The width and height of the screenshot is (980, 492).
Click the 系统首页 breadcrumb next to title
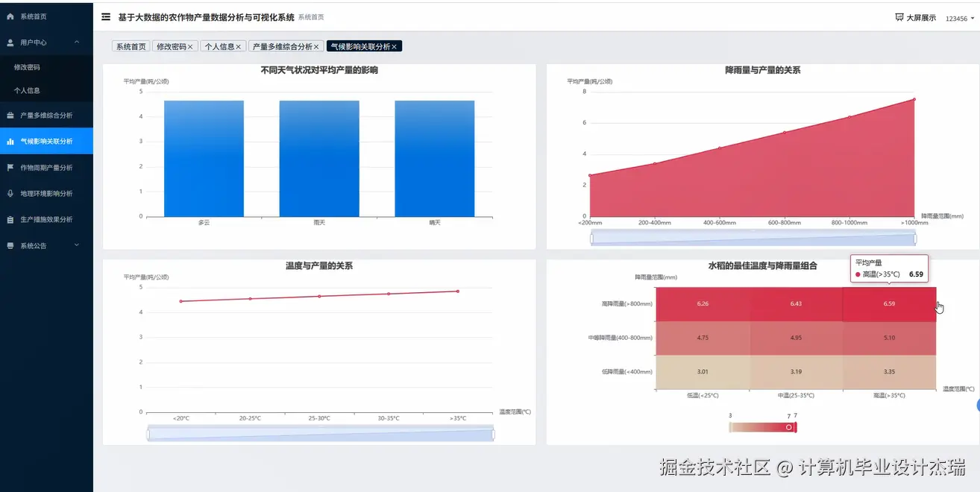pos(311,16)
